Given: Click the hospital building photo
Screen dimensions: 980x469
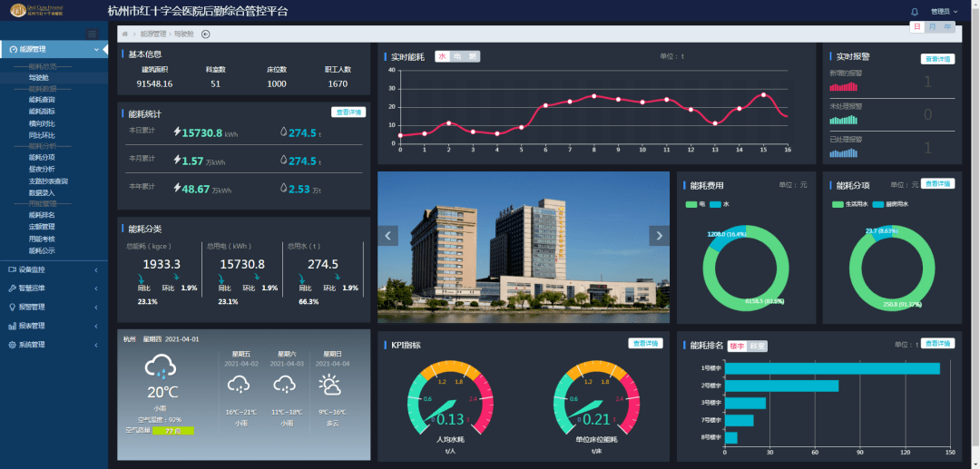Looking at the screenshot, I should tap(524, 248).
